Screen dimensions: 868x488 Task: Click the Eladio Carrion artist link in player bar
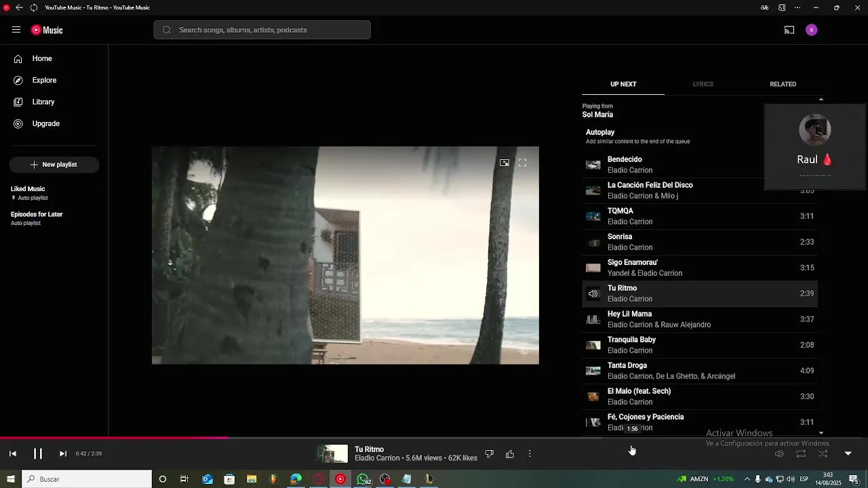378,459
